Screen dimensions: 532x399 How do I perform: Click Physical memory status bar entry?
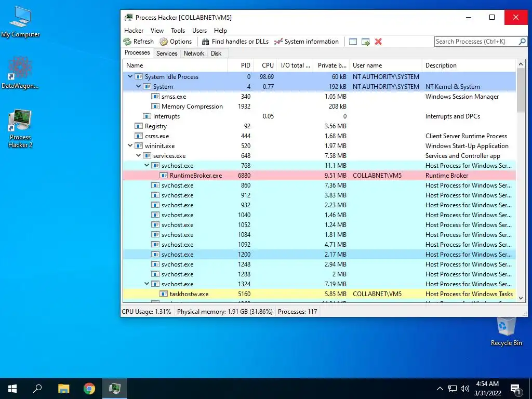[224, 312]
